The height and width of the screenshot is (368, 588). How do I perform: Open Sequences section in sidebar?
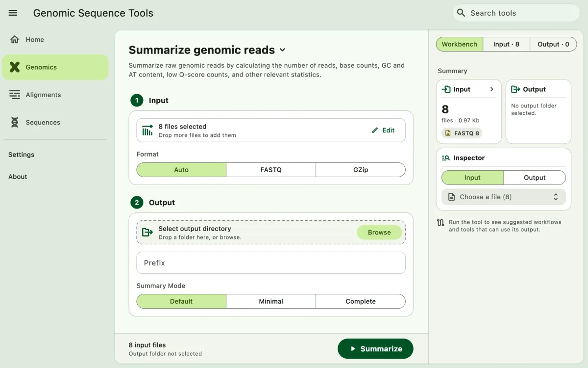[x=55, y=122]
